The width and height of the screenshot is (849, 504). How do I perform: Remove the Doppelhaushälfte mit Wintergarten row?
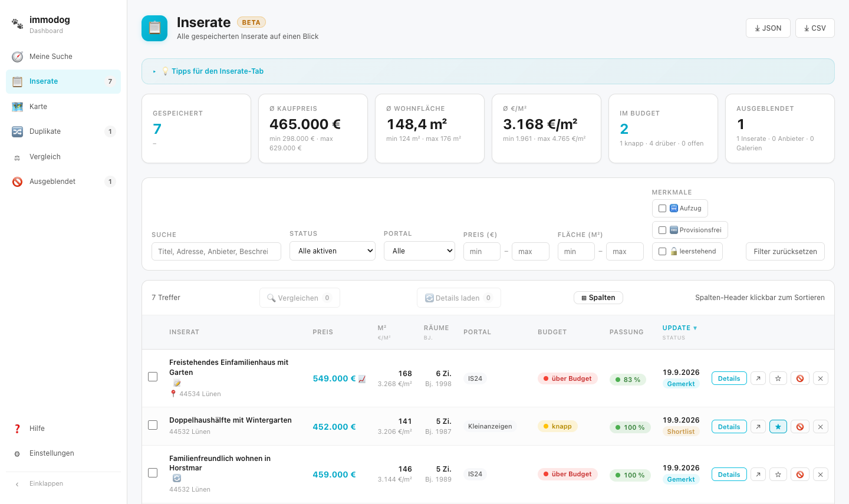click(x=821, y=426)
